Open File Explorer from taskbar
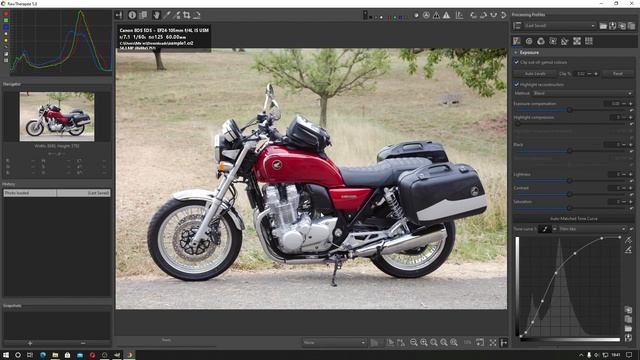 tap(55, 355)
